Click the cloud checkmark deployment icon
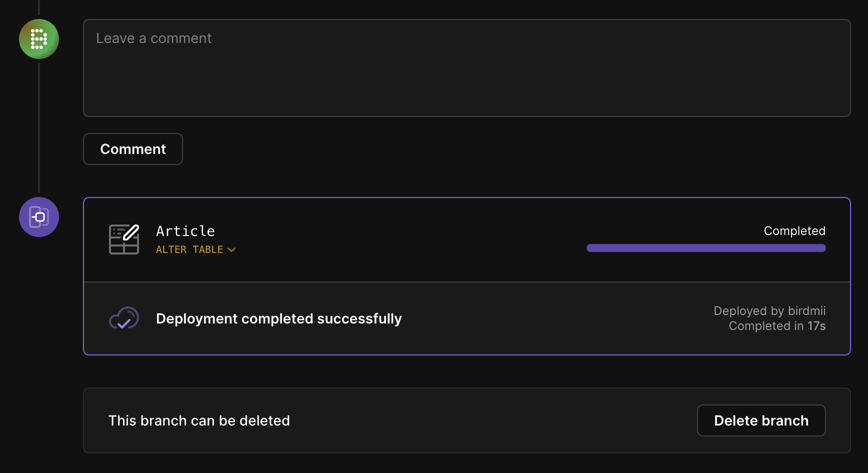The width and height of the screenshot is (868, 473). [124, 318]
